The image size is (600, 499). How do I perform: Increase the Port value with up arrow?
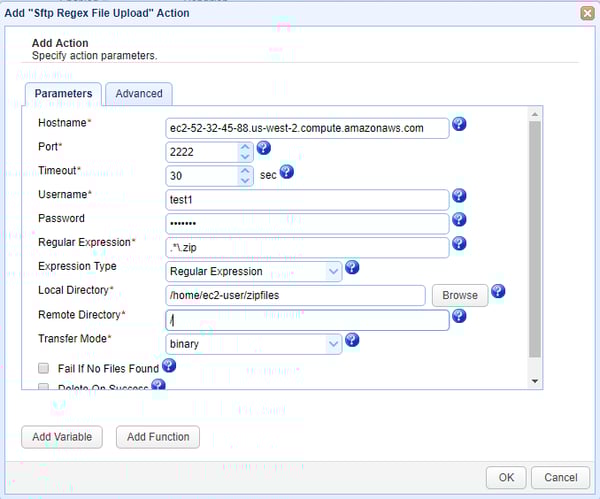click(246, 146)
